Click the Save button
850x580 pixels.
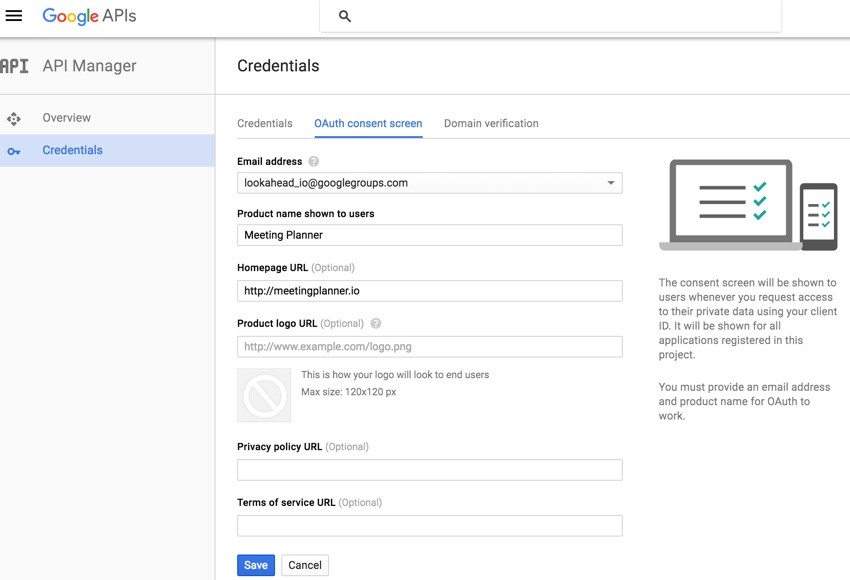point(256,565)
